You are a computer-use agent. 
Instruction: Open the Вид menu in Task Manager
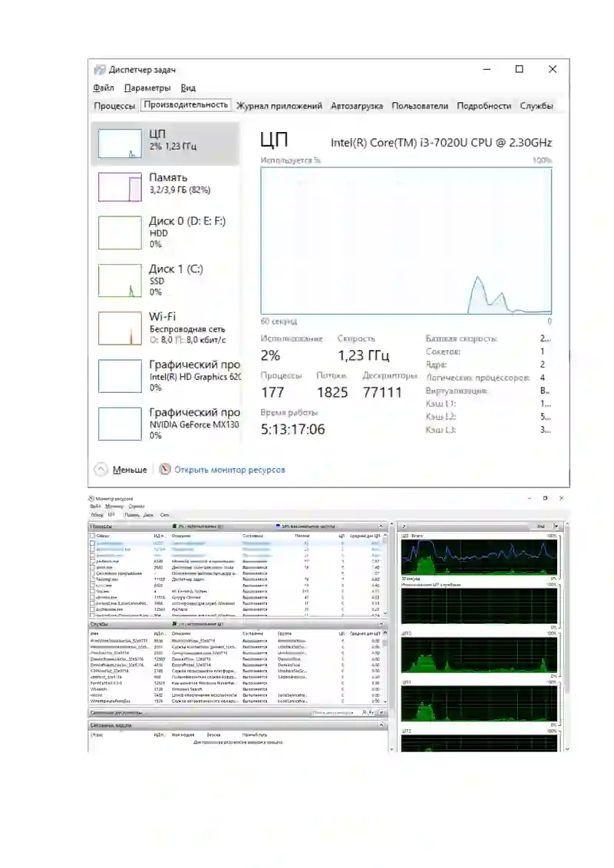click(x=188, y=87)
